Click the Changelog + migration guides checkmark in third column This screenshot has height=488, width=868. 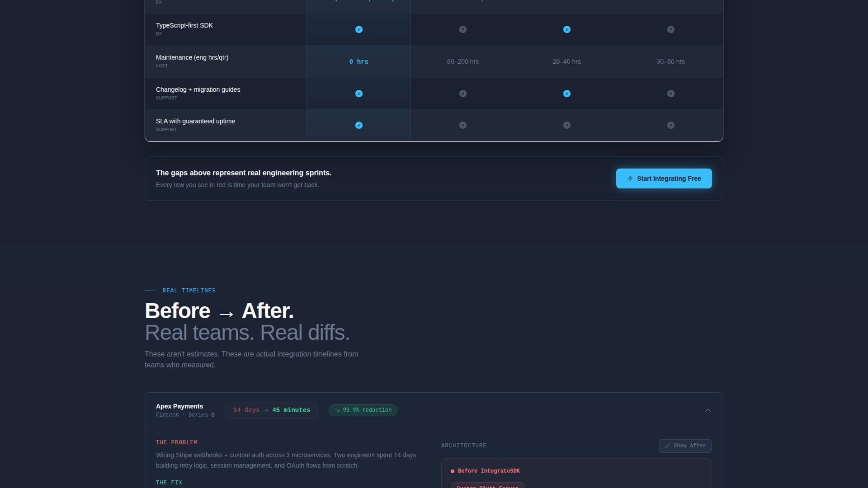pos(567,94)
